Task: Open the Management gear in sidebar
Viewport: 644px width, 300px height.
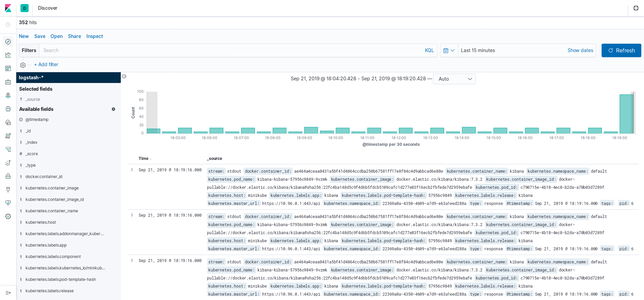Action: click(x=8, y=216)
